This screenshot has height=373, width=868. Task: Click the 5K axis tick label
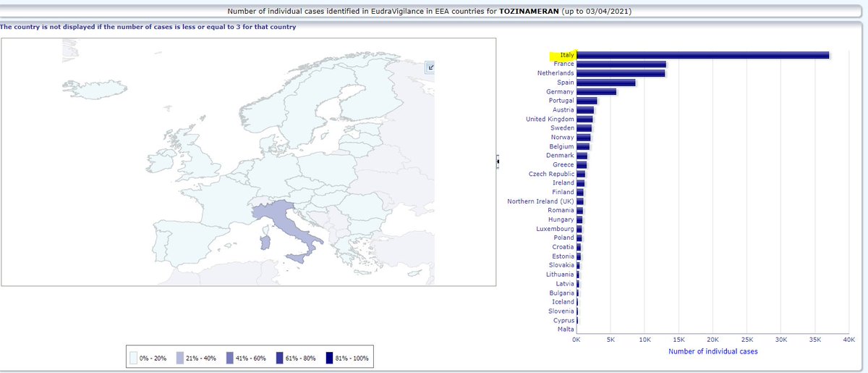pos(610,339)
